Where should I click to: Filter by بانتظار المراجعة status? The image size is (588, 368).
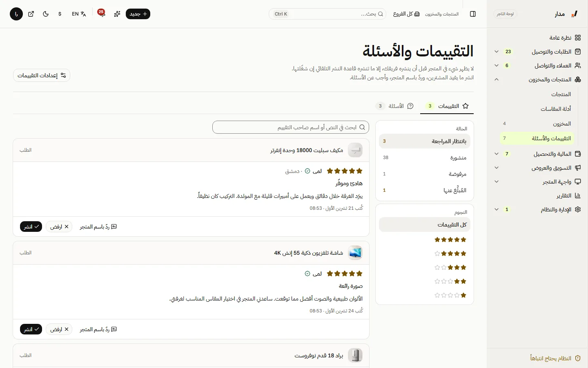coord(425,141)
